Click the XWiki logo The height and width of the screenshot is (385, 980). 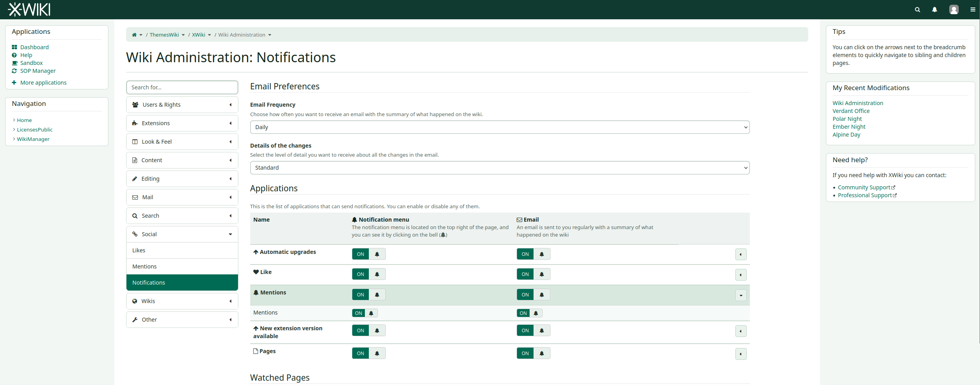(30, 9)
